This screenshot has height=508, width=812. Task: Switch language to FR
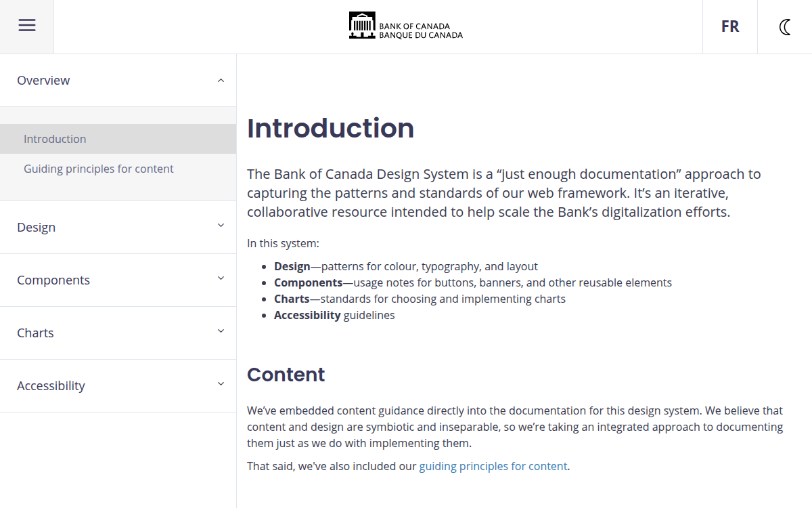[x=730, y=27]
